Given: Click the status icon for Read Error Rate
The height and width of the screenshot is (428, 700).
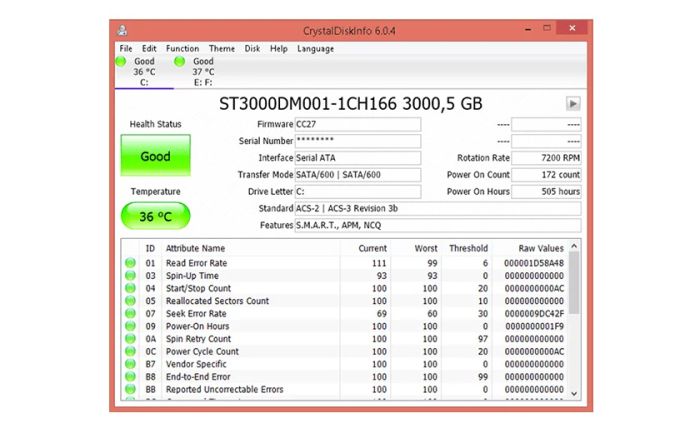Looking at the screenshot, I should (130, 263).
